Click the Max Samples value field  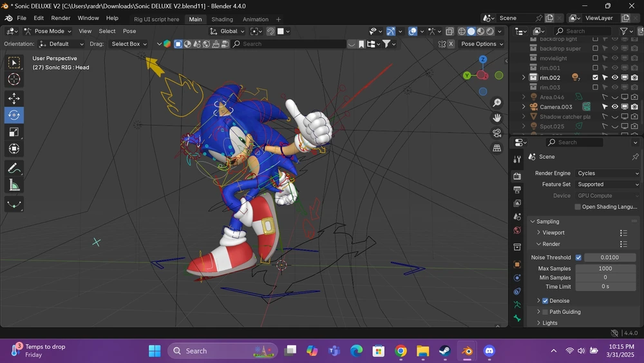click(605, 268)
